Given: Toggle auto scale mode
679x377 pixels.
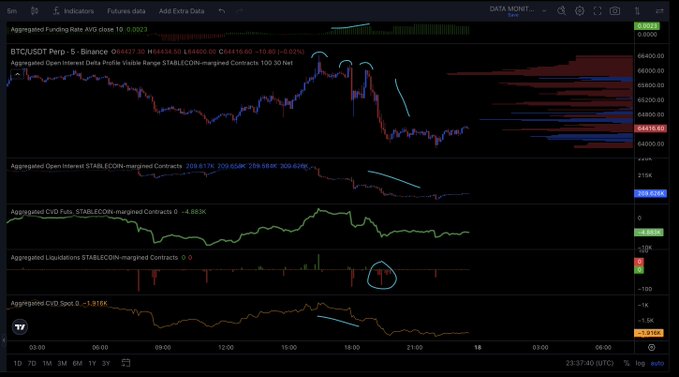Looking at the screenshot, I should [657, 363].
